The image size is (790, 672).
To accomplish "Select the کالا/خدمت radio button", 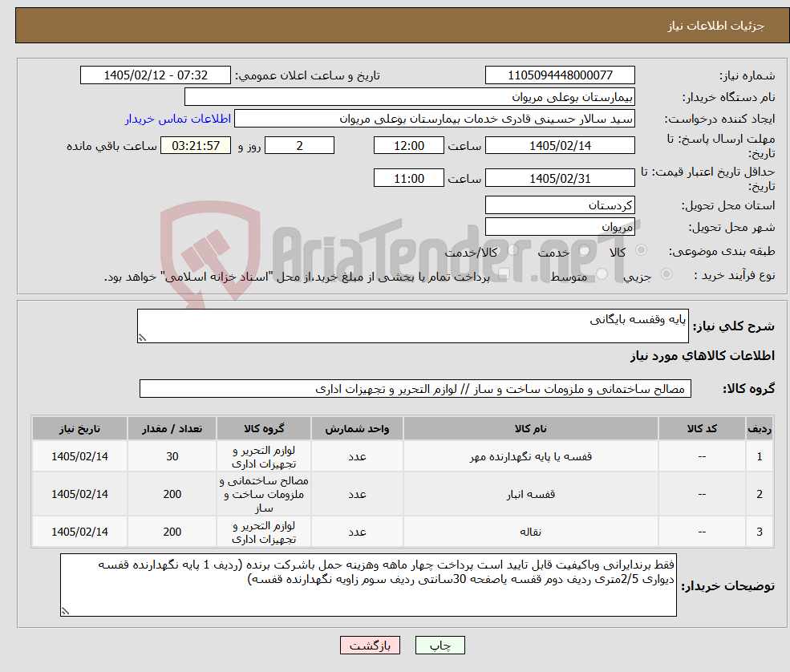I will click(x=512, y=250).
